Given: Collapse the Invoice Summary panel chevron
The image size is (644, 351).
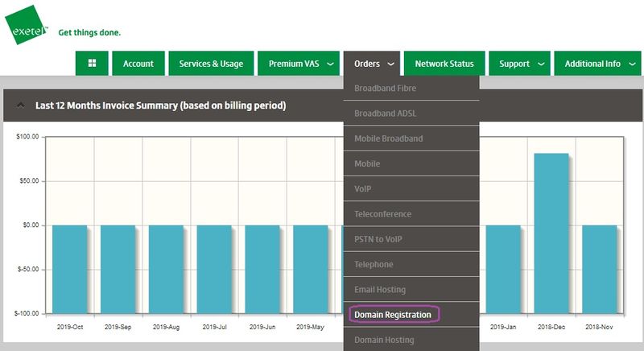Looking at the screenshot, I should [x=21, y=105].
